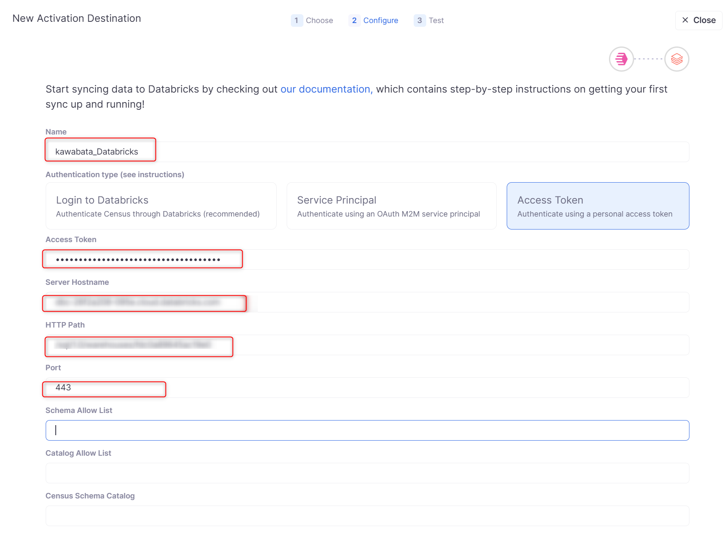This screenshot has width=728, height=560.
Task: Click the Schema Allow List field
Action: tap(367, 431)
